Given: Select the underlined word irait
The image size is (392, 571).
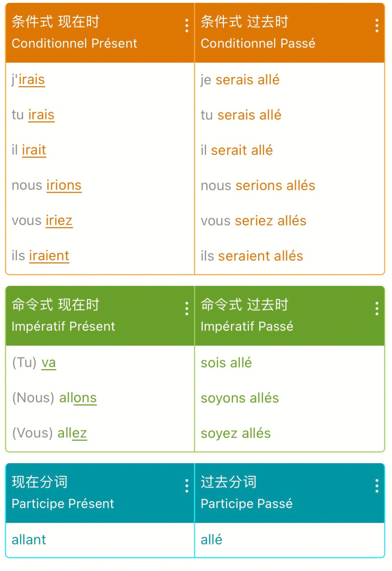Looking at the screenshot, I should [34, 150].
